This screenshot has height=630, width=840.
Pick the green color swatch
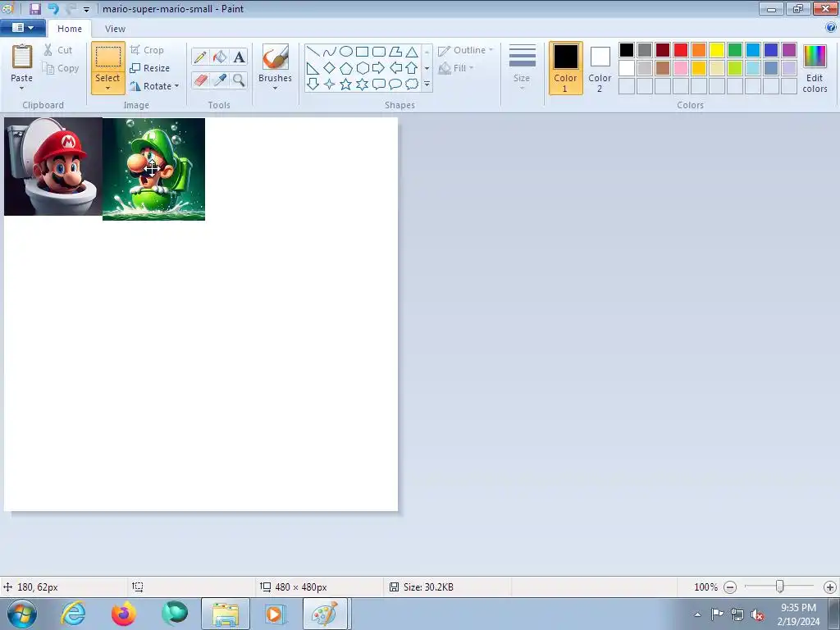tap(735, 50)
